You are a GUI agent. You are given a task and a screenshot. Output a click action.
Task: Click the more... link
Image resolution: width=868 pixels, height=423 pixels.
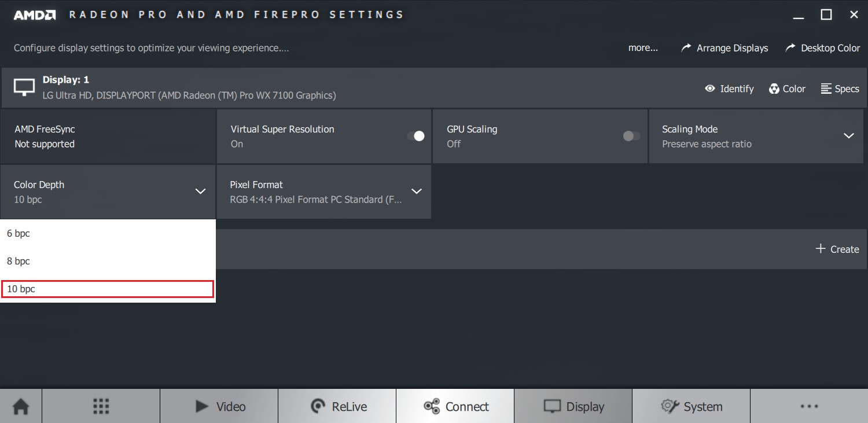(643, 48)
